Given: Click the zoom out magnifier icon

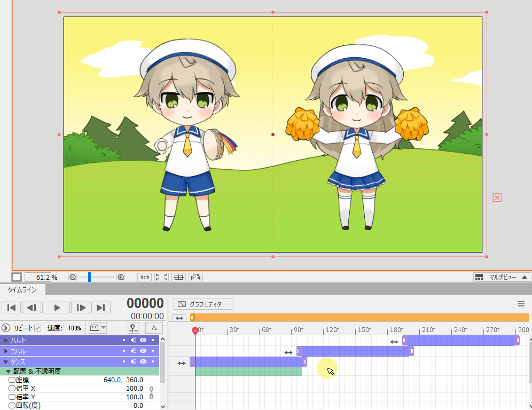Looking at the screenshot, I should pyautogui.click(x=73, y=277).
